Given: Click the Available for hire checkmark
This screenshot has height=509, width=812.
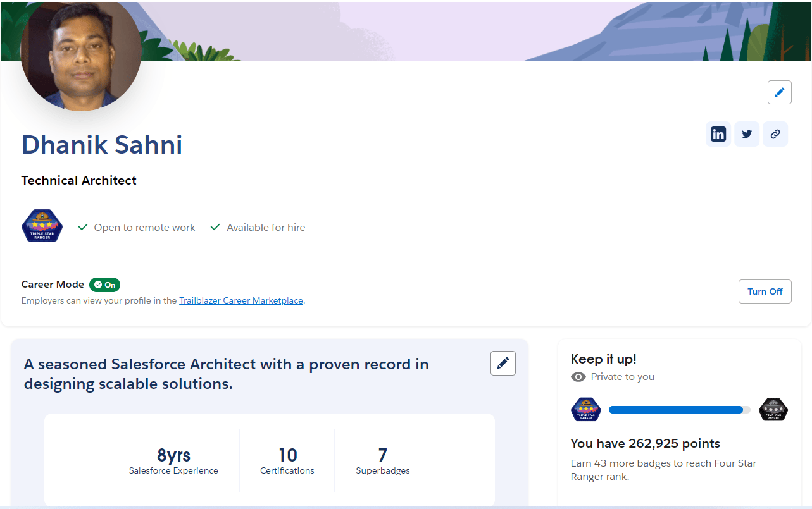Looking at the screenshot, I should pyautogui.click(x=215, y=227).
